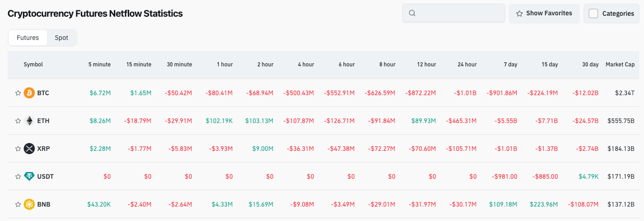The image size is (644, 221).
Task: Focus the coin search field
Action: [453, 13]
